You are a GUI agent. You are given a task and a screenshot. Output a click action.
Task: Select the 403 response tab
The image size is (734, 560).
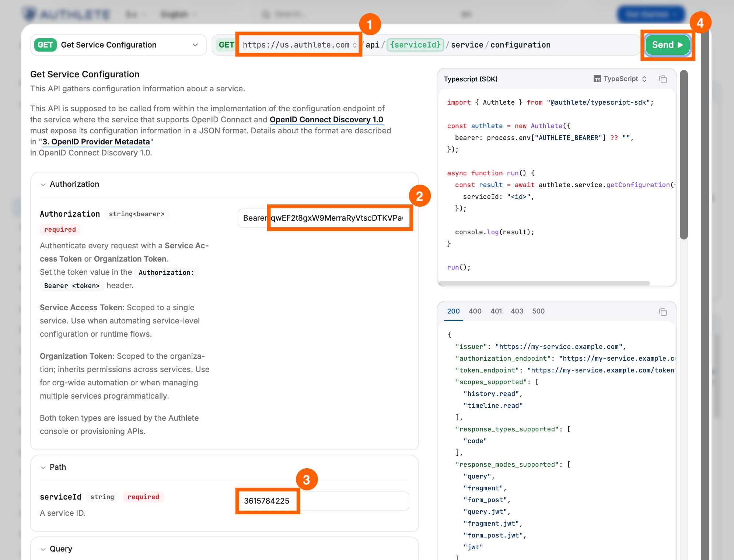click(517, 311)
